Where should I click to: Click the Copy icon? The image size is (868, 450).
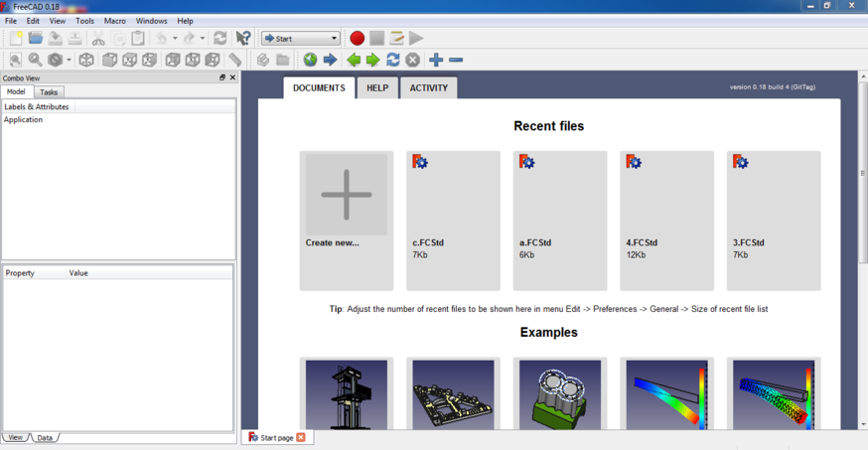pos(118,38)
